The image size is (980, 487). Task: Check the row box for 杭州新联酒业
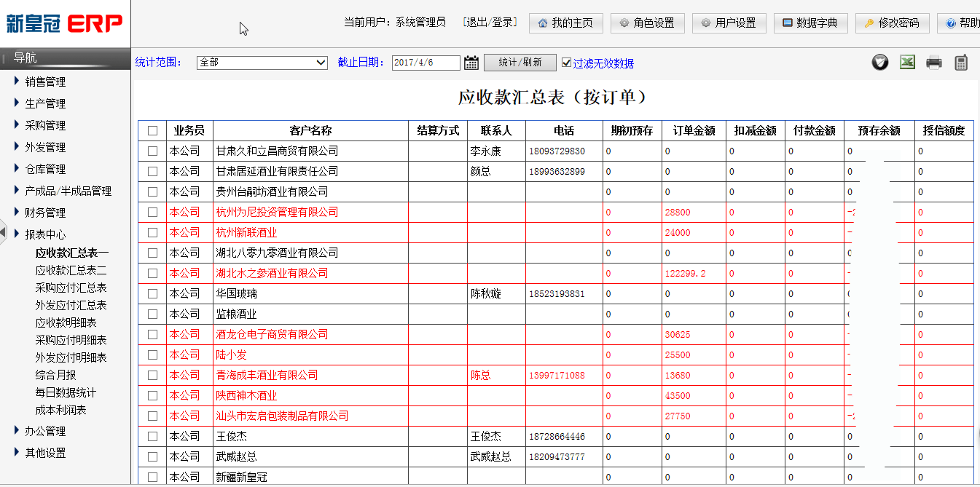[152, 233]
